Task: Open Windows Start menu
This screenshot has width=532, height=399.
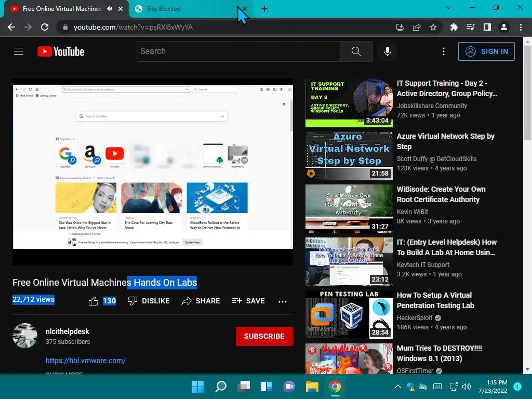Action: [197, 387]
